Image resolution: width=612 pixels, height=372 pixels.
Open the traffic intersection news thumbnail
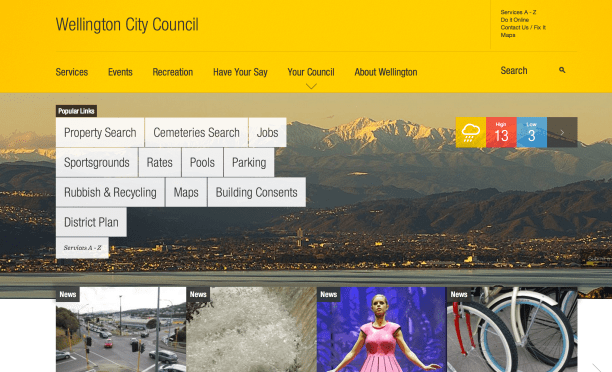[x=121, y=330]
